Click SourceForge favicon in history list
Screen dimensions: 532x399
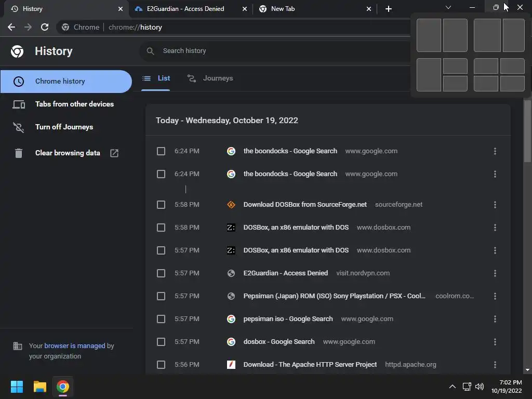(x=231, y=205)
